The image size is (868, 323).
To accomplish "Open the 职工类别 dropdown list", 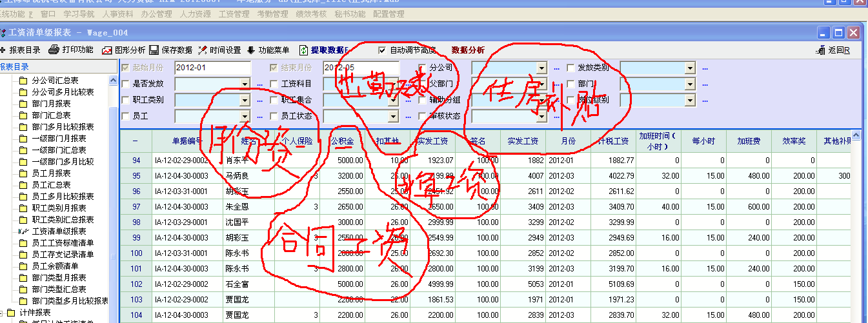I will click(245, 100).
